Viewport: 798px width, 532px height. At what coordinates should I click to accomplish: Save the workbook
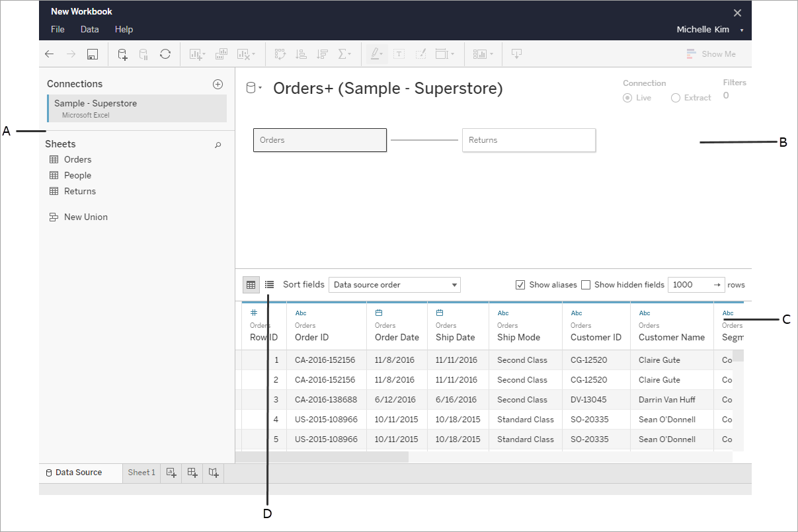[x=93, y=54]
